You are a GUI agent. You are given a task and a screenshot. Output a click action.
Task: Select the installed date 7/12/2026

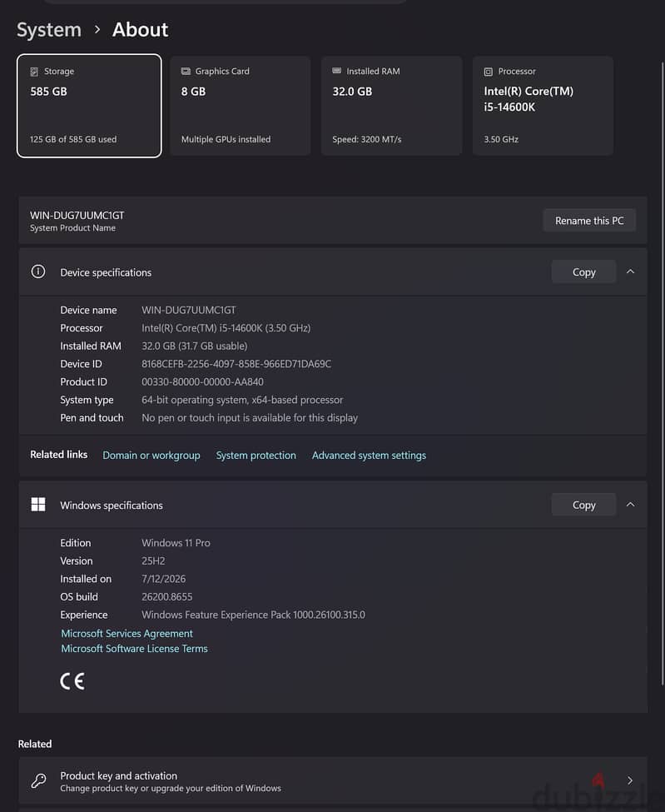pos(163,579)
